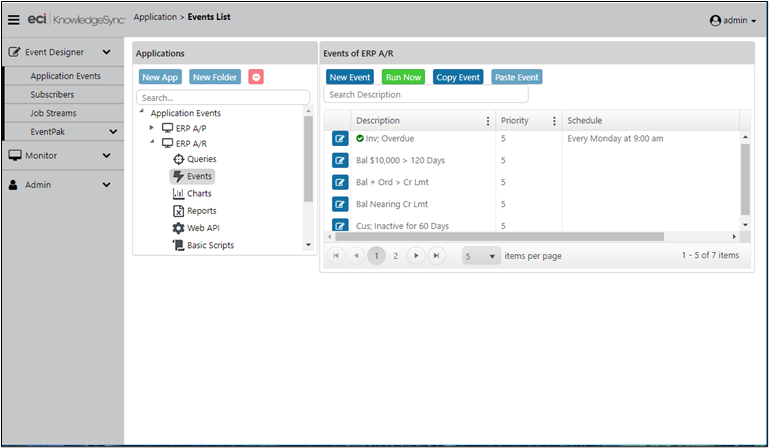Select the ERP A/P monitor icon
Screen dimensions: 769x448
click(x=167, y=128)
